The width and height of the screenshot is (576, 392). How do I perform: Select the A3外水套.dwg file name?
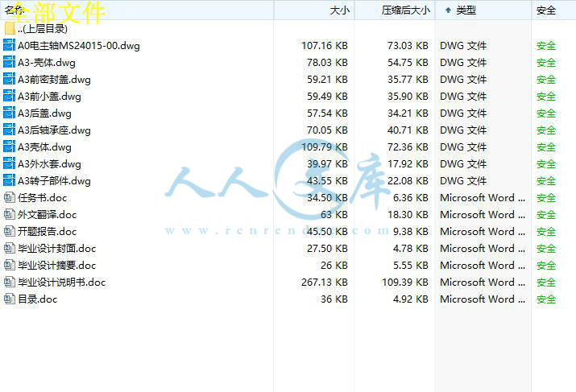click(x=49, y=163)
